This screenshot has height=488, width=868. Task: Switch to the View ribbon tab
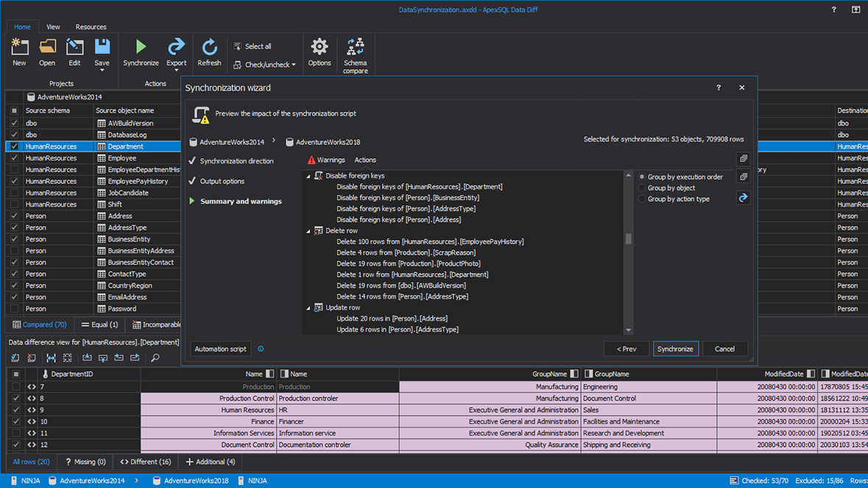click(53, 26)
